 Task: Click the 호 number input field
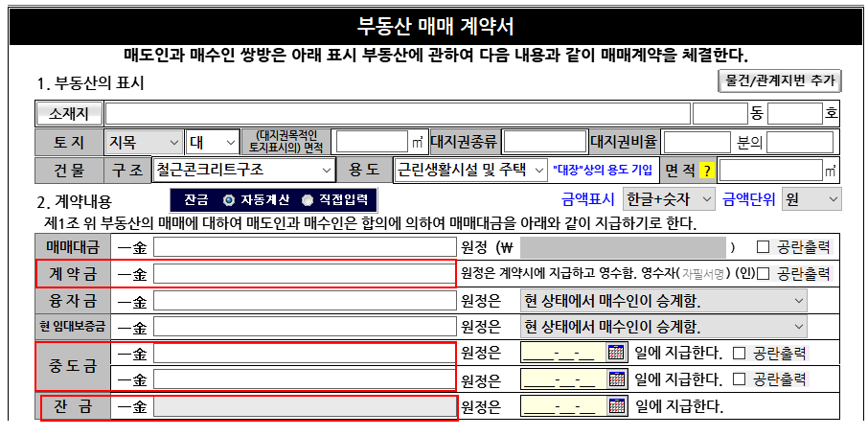point(795,114)
